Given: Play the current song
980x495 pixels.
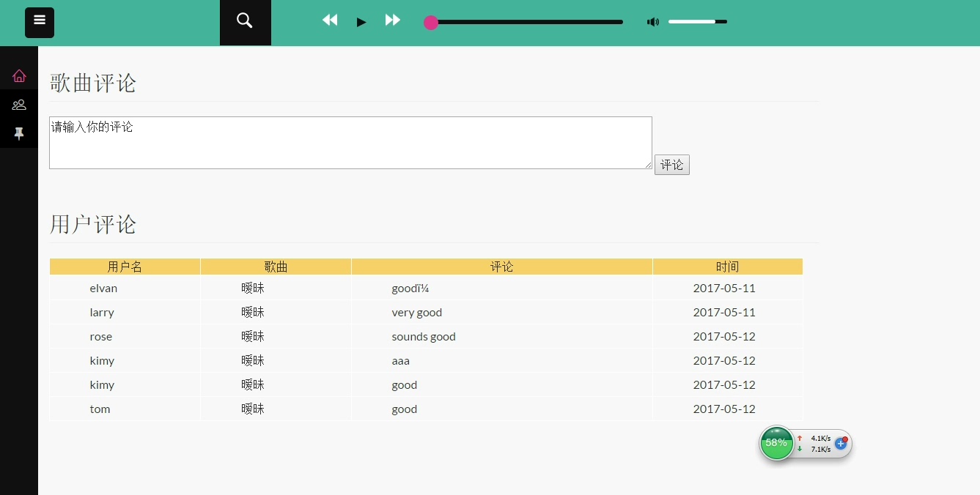Looking at the screenshot, I should click(x=361, y=22).
